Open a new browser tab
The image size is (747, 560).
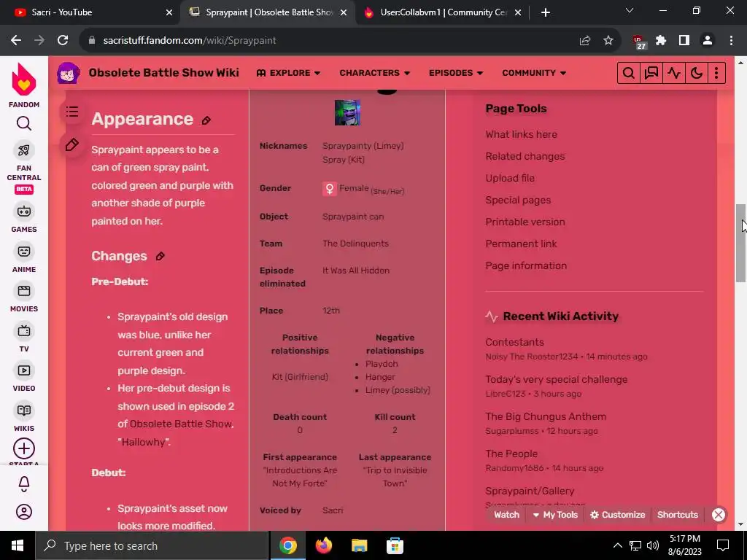coord(546,13)
